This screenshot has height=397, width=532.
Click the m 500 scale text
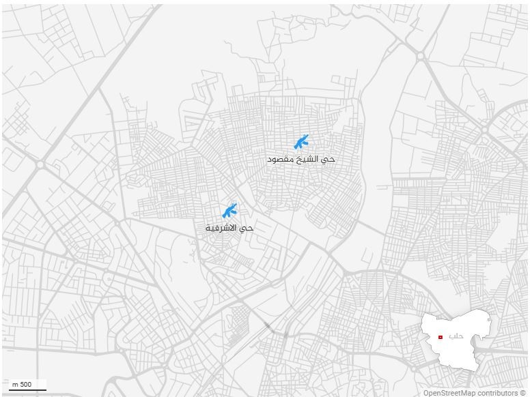tap(22, 385)
